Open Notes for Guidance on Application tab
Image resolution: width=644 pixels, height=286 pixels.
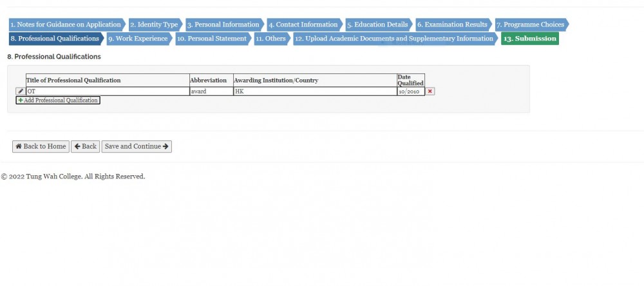tap(65, 24)
